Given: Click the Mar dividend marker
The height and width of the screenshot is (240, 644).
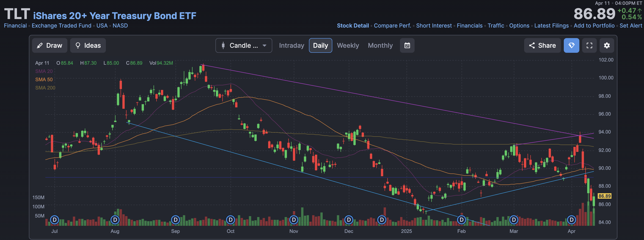Looking at the screenshot, I should coord(514,220).
